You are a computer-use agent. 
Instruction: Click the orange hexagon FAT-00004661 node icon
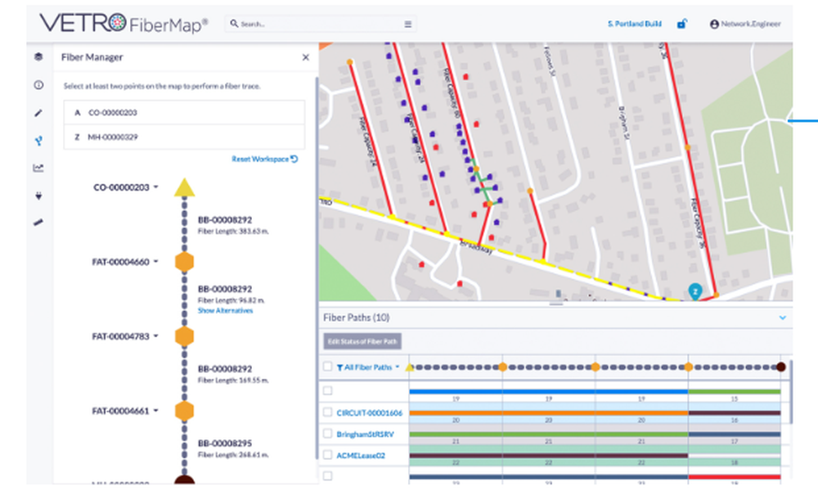(x=184, y=411)
